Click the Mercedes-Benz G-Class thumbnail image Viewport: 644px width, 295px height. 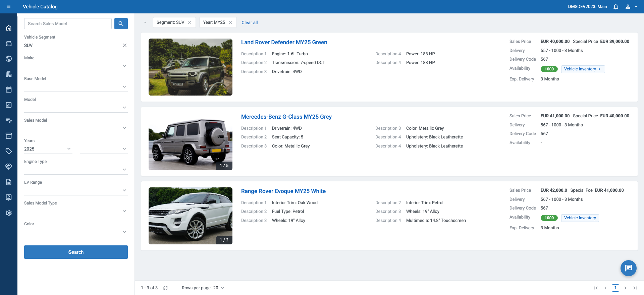[x=191, y=141]
